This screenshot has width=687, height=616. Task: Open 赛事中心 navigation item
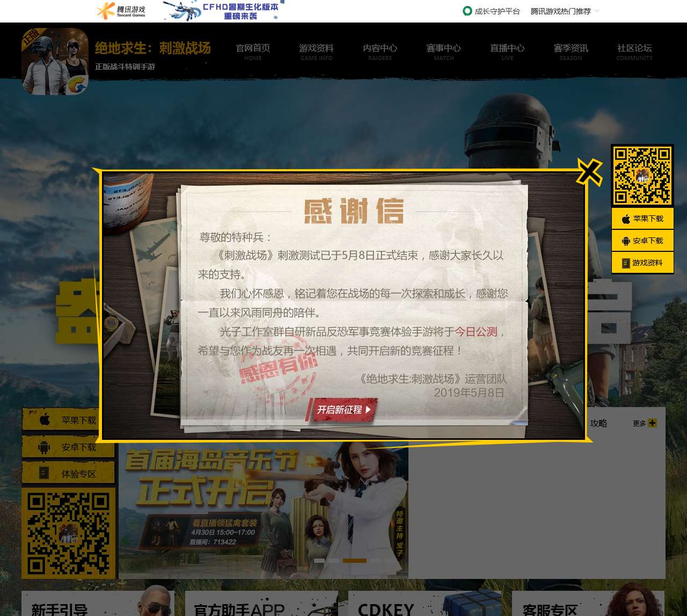tap(443, 51)
